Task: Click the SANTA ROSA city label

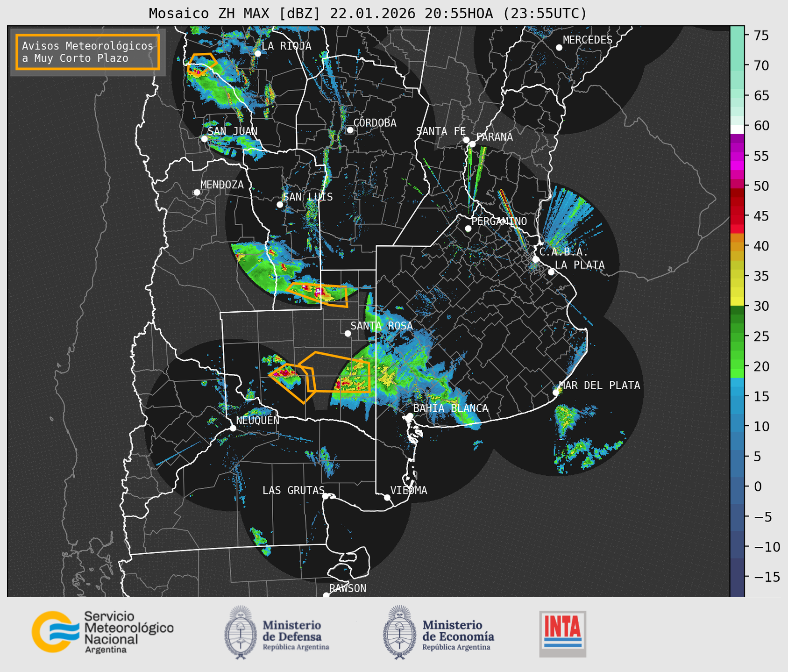Action: (x=382, y=326)
